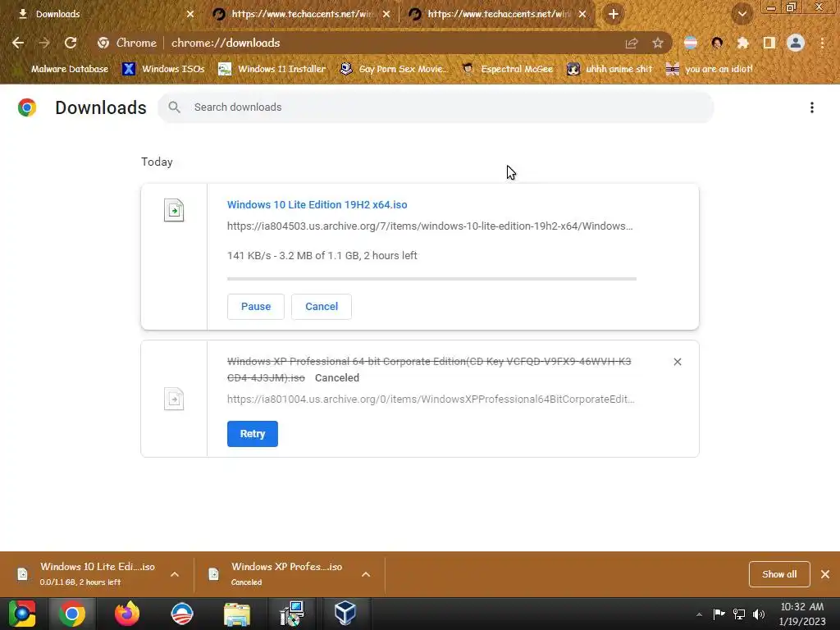Click the Windows 10 Lite file icon
The image size is (840, 630).
tap(174, 210)
